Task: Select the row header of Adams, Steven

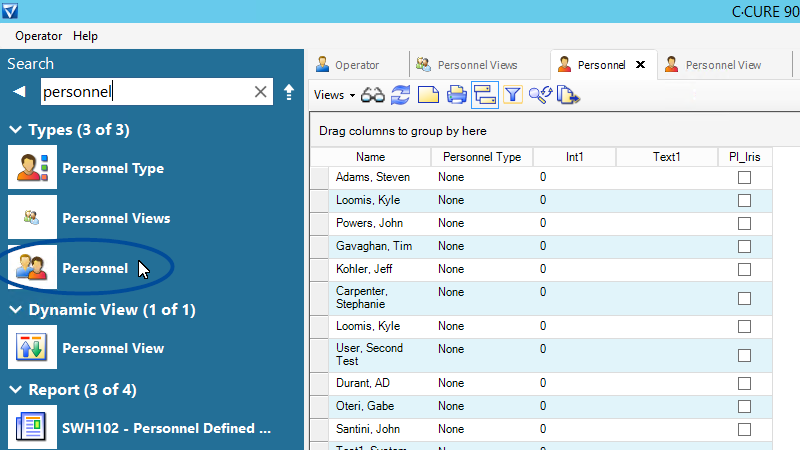Action: click(319, 178)
